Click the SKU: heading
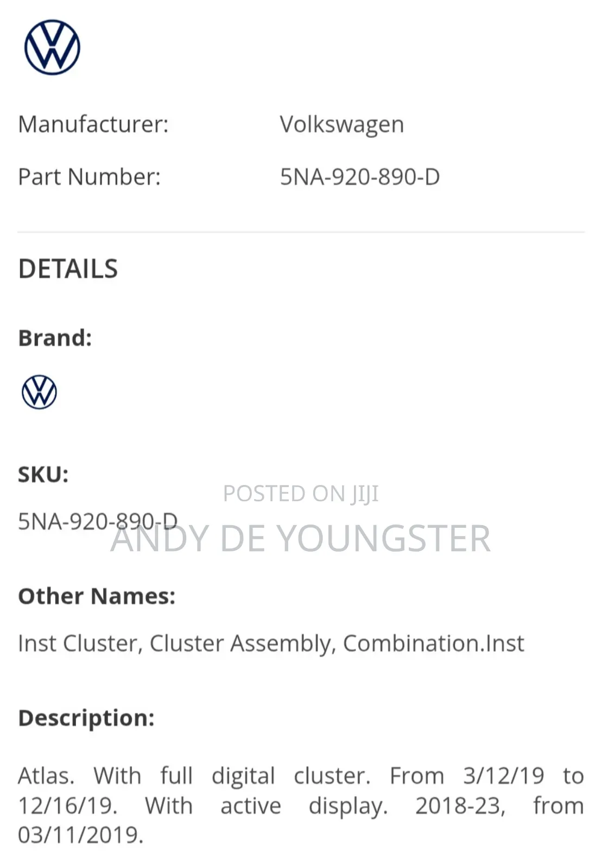This screenshot has height=868, width=602. click(x=43, y=474)
